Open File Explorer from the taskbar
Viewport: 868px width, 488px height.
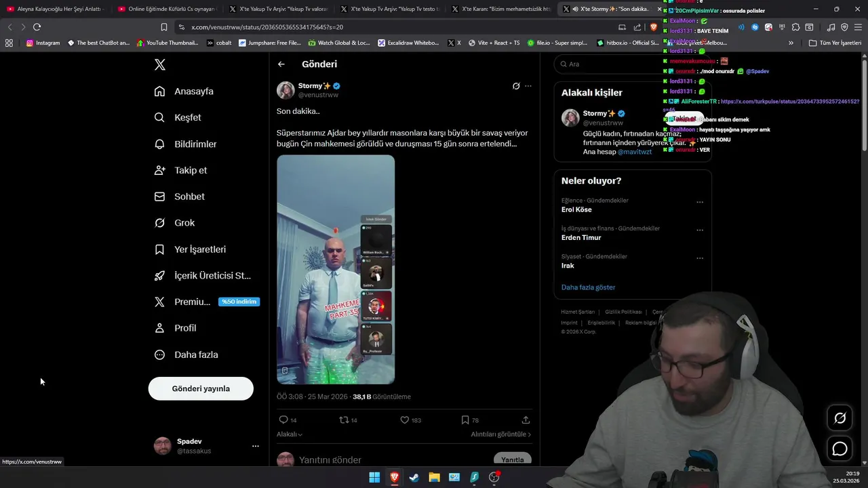tap(434, 477)
